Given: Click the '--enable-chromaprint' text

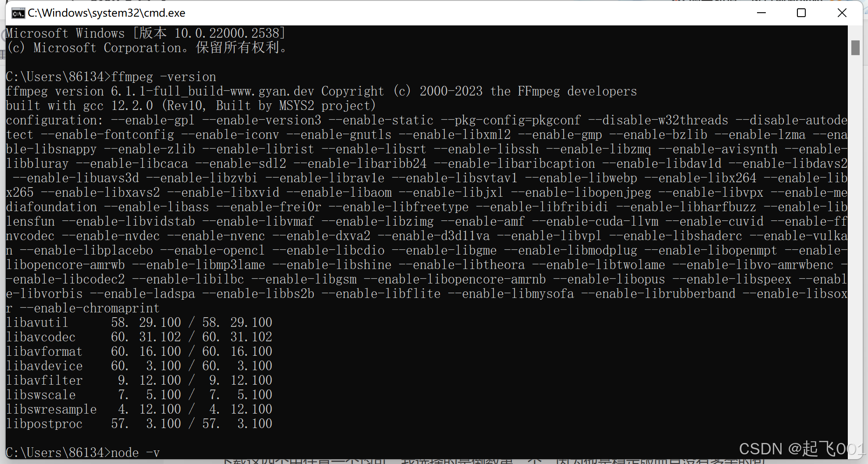Looking at the screenshot, I should [90, 308].
